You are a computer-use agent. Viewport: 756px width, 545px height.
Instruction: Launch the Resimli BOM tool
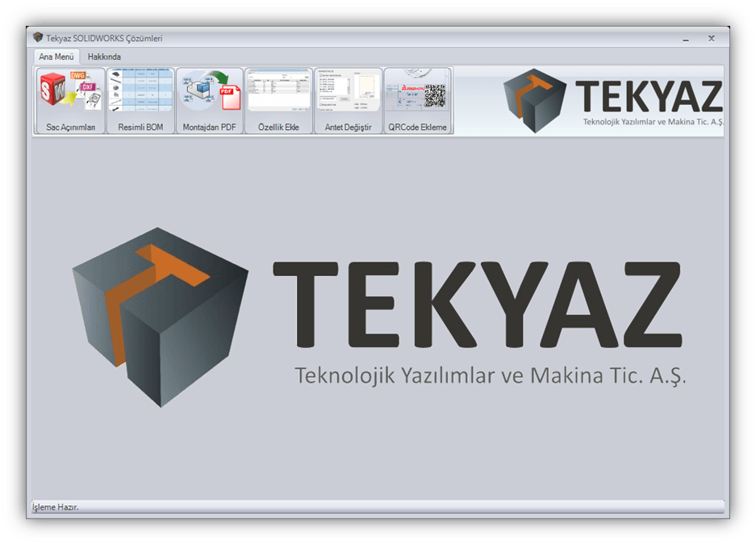[140, 101]
